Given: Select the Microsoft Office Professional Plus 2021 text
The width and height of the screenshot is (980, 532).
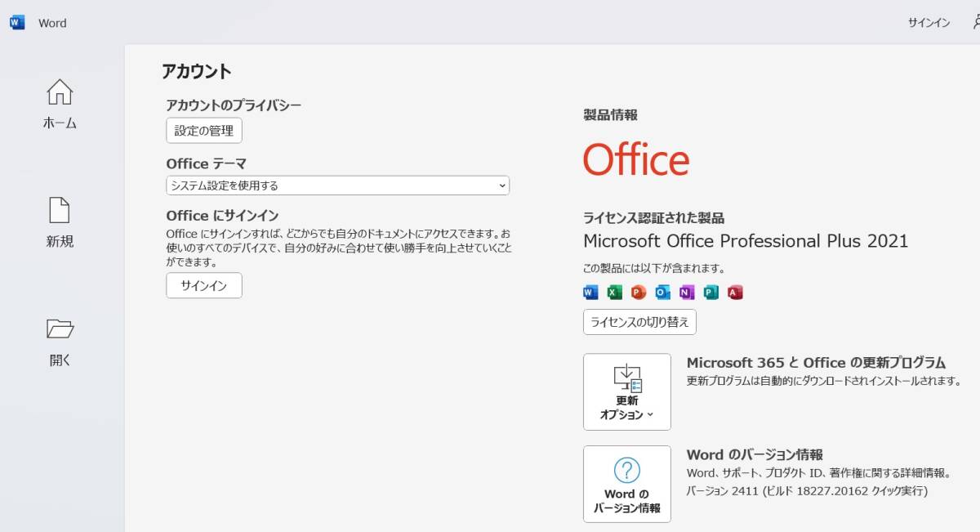Looking at the screenshot, I should tap(746, 241).
